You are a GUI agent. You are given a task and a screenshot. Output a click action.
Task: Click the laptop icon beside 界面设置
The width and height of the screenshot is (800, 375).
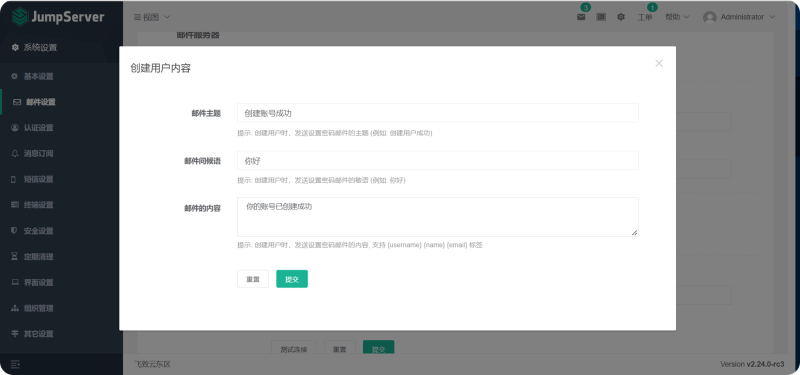point(14,282)
